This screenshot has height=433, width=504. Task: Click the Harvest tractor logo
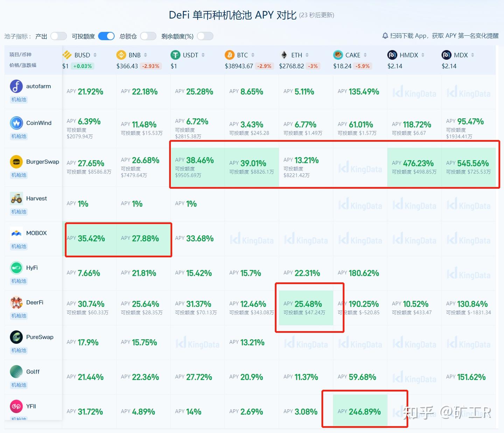[x=16, y=198]
